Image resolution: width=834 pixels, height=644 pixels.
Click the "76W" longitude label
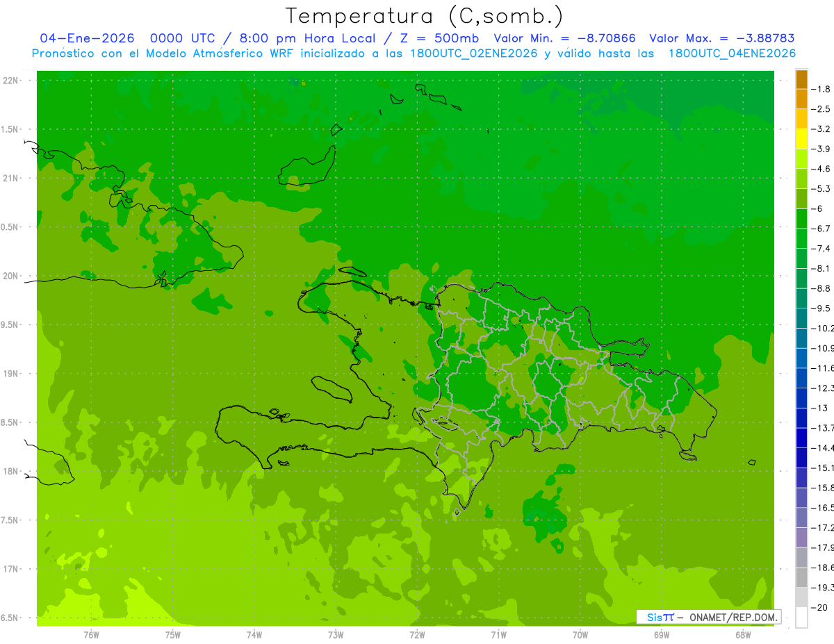[91, 634]
